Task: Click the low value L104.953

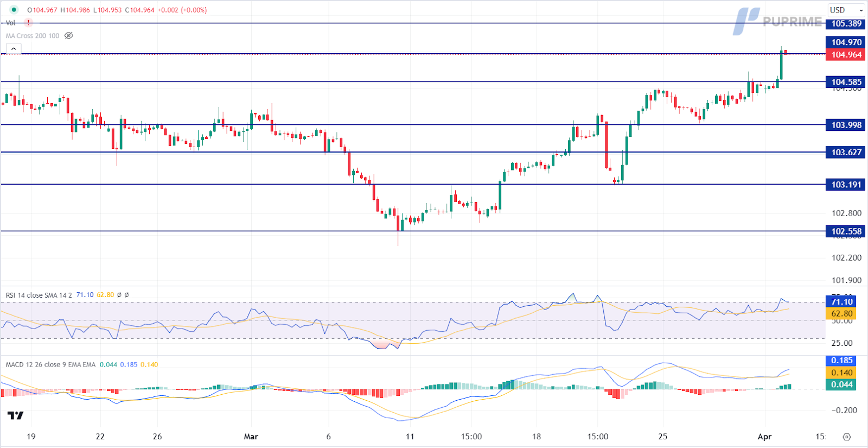Action: [107, 10]
